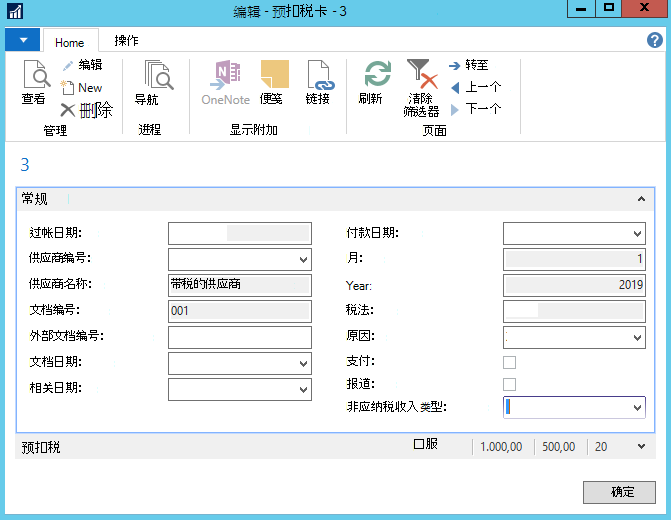Click the 删除 (Delete) X button
The height and width of the screenshot is (520, 671).
point(86,110)
